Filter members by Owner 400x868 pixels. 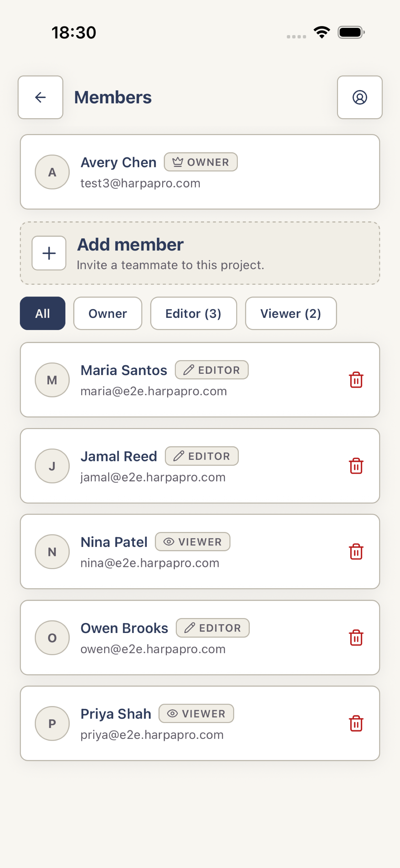[x=108, y=313]
